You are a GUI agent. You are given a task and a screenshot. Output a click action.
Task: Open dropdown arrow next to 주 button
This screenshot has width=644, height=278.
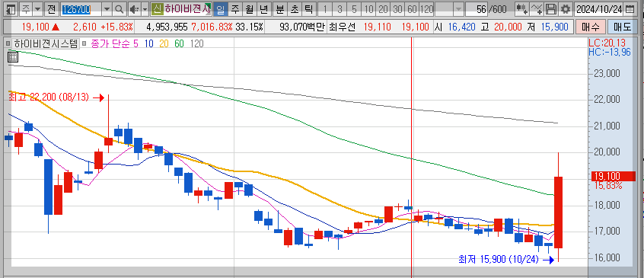tap(37, 8)
